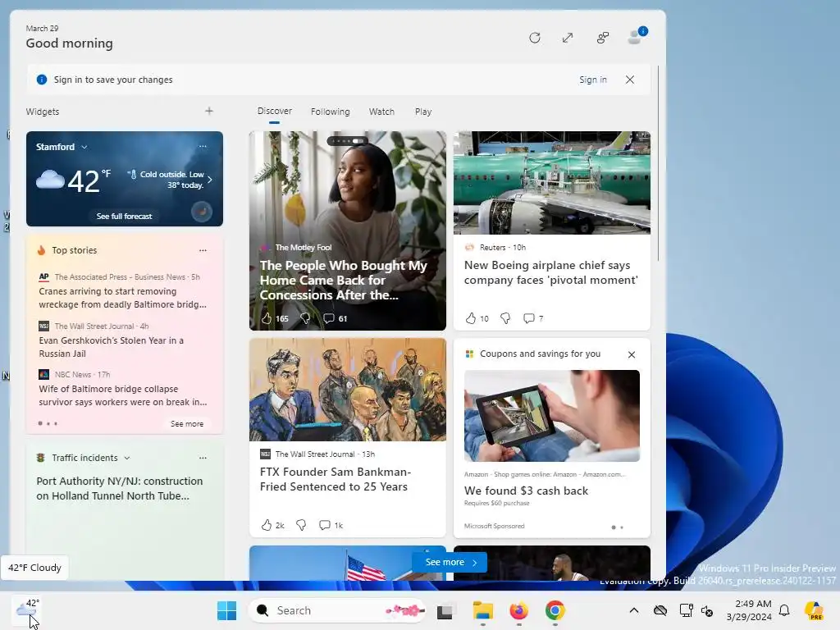Screen dimensions: 840x630
Task: Launch Firefox from the taskbar
Action: pos(518,610)
